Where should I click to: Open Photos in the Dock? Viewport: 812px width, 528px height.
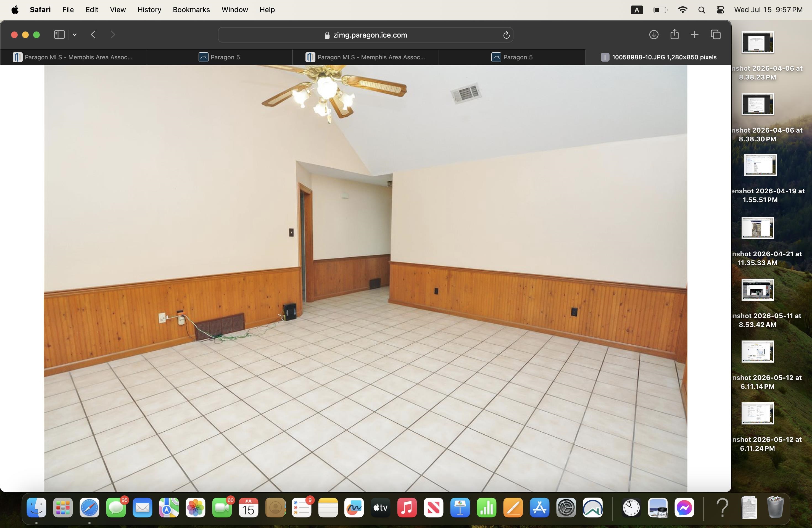pyautogui.click(x=196, y=508)
